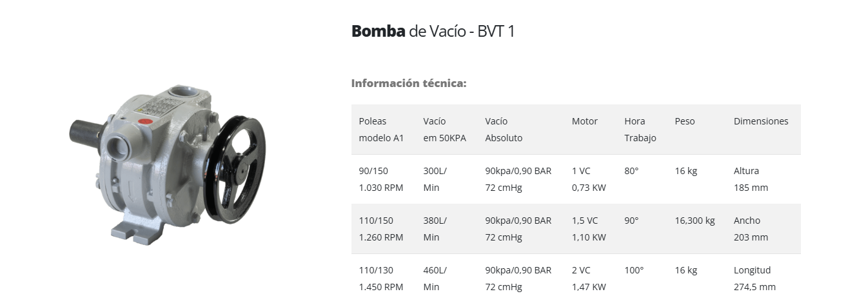Select the 110/150 1.260 RPM cell
The image size is (868, 305).
381,229
